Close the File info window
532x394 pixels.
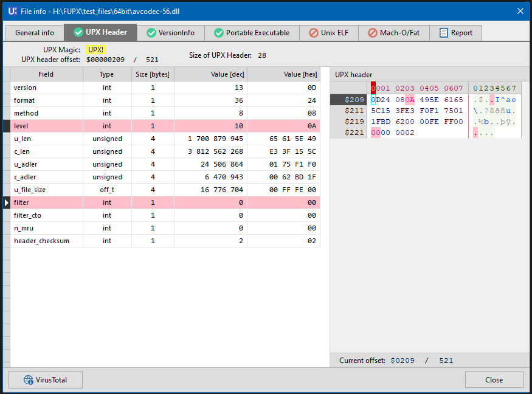(520, 11)
